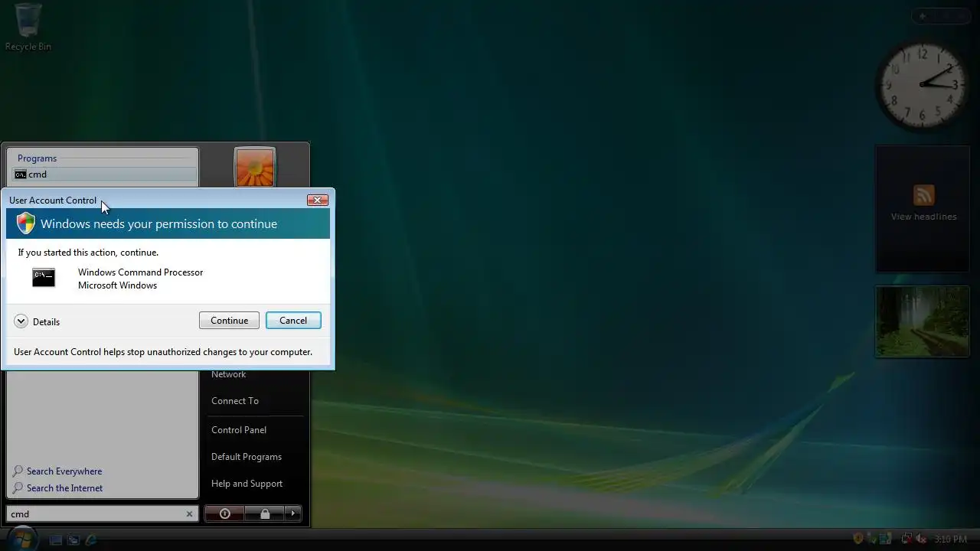
Task: Click the muted volume tray icon
Action: point(921,540)
